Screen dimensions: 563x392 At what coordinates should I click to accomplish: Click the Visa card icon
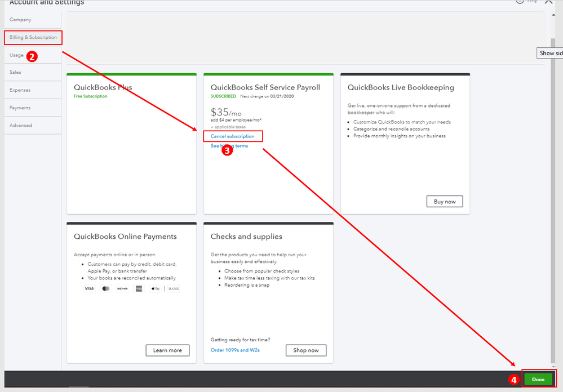point(89,288)
